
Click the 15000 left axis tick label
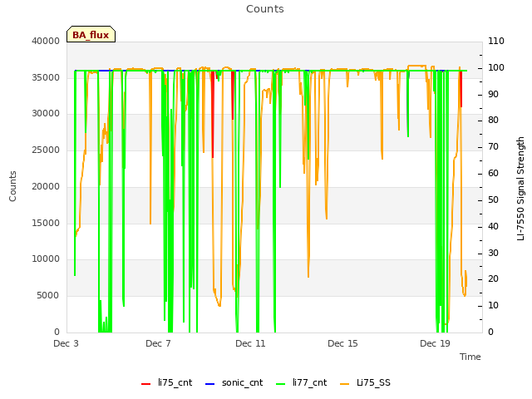(46, 224)
